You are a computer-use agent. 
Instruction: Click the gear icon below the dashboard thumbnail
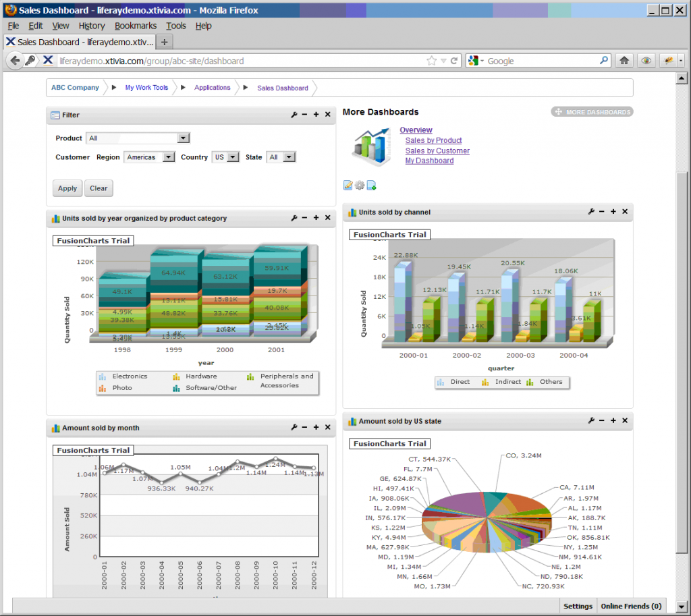[359, 185]
